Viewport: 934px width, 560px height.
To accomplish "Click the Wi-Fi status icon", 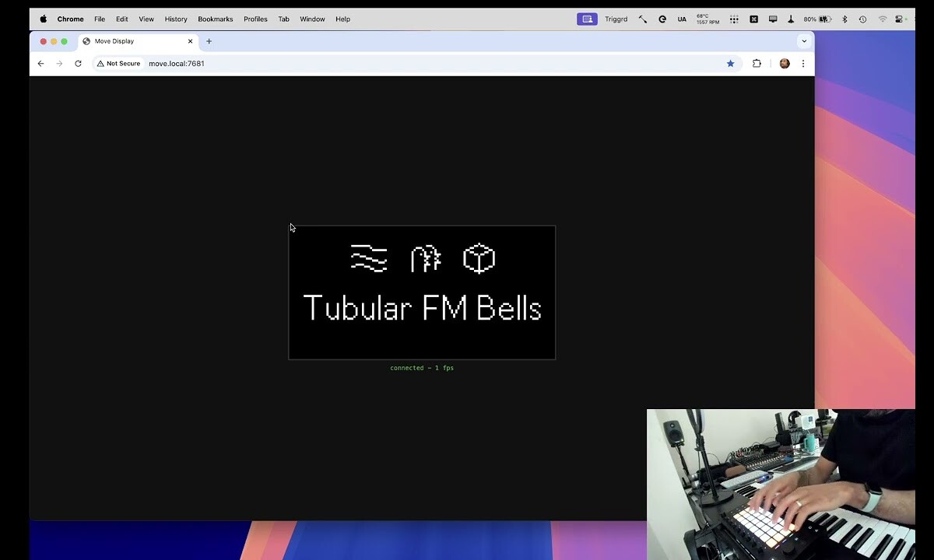I will point(882,19).
